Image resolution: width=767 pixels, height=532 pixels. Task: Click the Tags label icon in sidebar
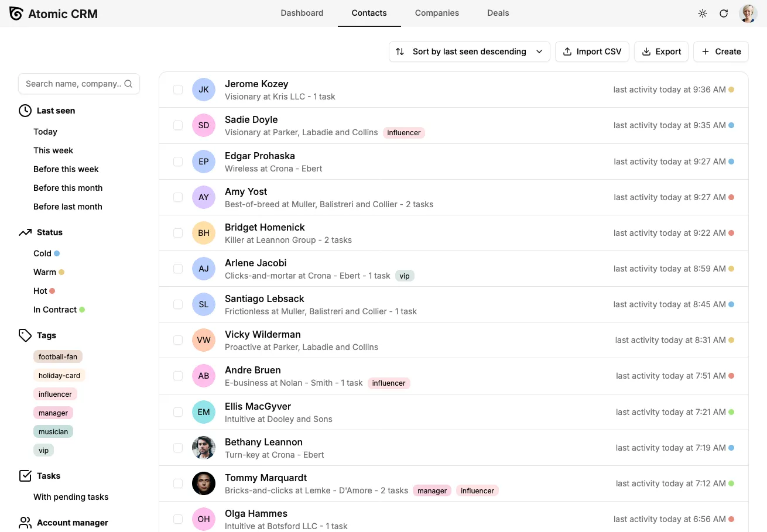point(25,335)
